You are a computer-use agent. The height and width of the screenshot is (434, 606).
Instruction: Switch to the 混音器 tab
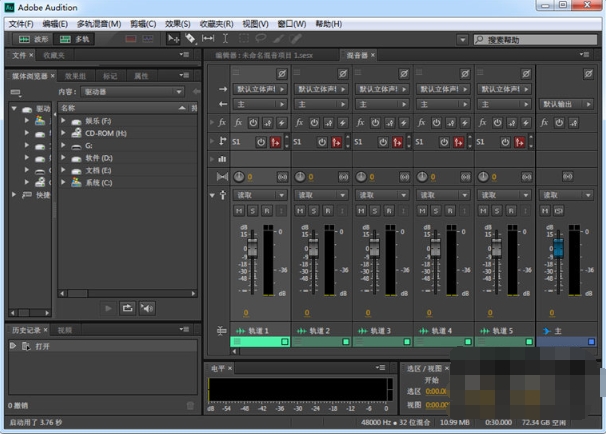[x=356, y=55]
